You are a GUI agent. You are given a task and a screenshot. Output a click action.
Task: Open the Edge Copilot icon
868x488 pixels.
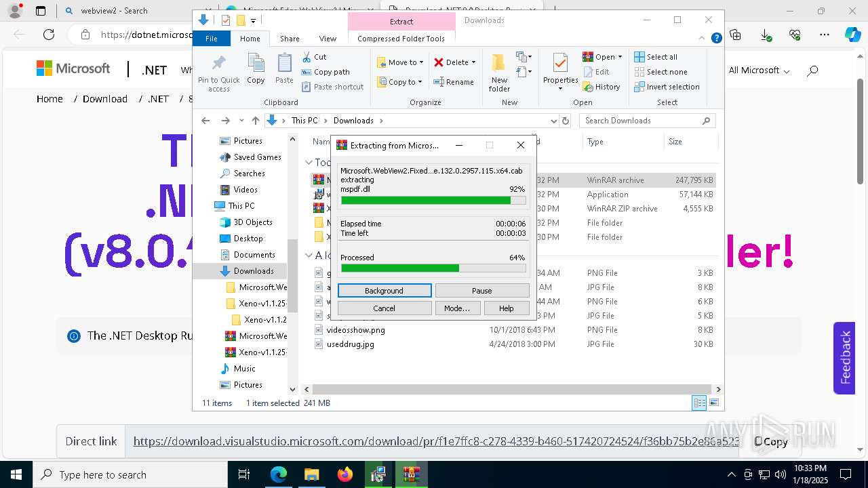coord(852,35)
